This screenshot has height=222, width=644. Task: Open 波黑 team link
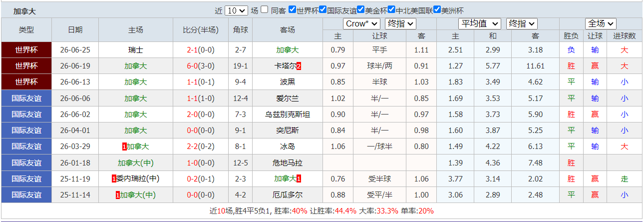[x=288, y=82]
